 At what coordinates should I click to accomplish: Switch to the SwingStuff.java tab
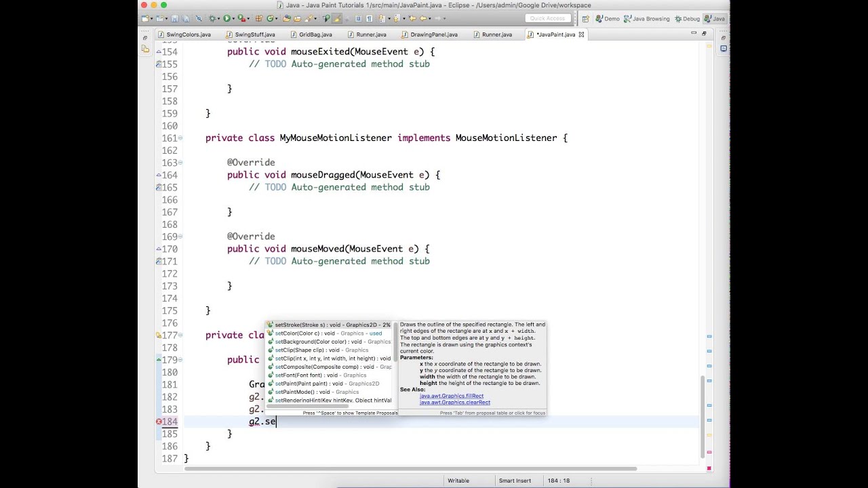click(x=250, y=34)
